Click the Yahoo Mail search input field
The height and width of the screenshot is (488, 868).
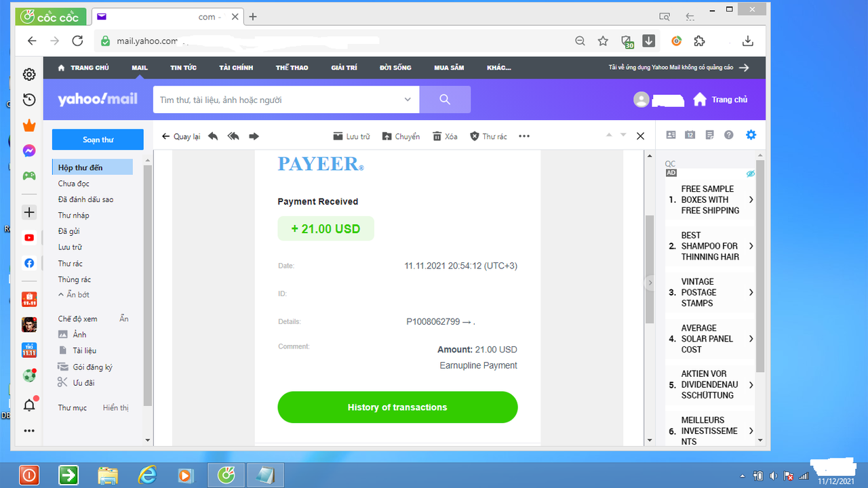[277, 100]
